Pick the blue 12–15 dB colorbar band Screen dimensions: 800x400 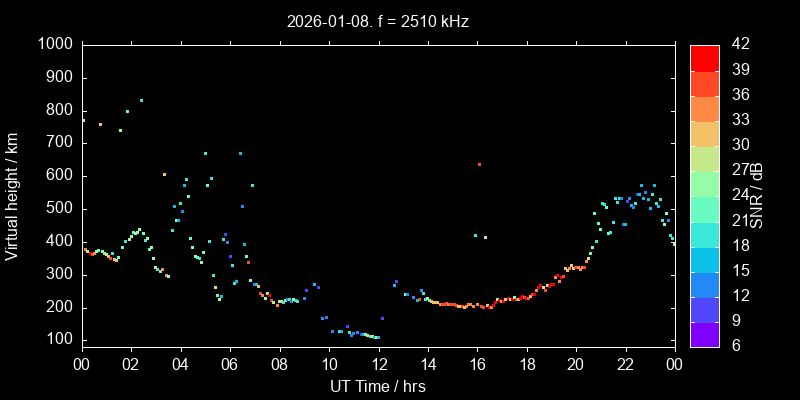[705, 283]
